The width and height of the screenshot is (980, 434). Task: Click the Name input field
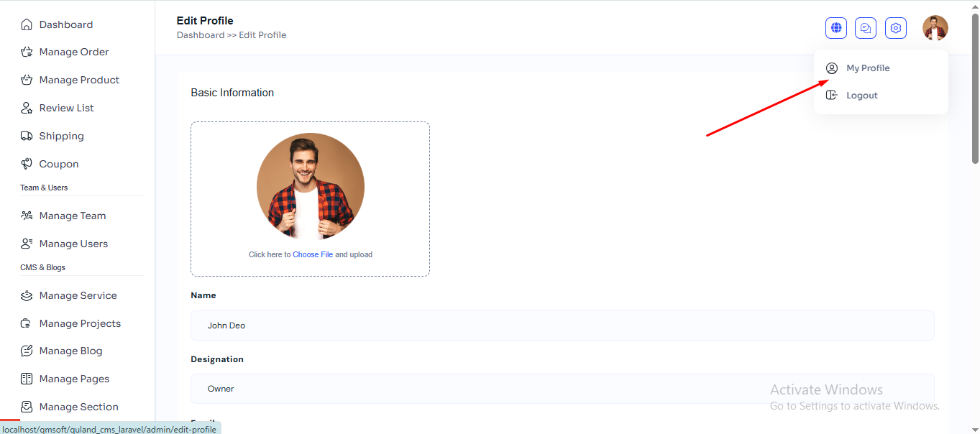pyautogui.click(x=562, y=325)
